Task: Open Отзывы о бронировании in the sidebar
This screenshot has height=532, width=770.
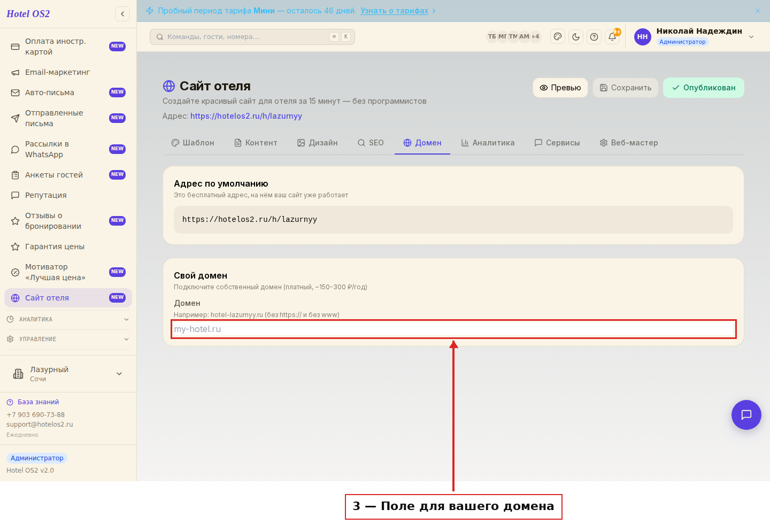Action: point(68,221)
